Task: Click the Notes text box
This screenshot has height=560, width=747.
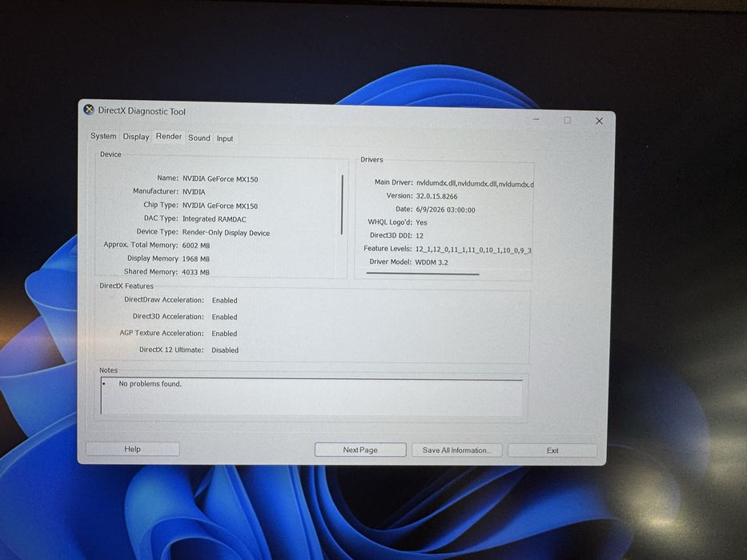Action: [311, 397]
